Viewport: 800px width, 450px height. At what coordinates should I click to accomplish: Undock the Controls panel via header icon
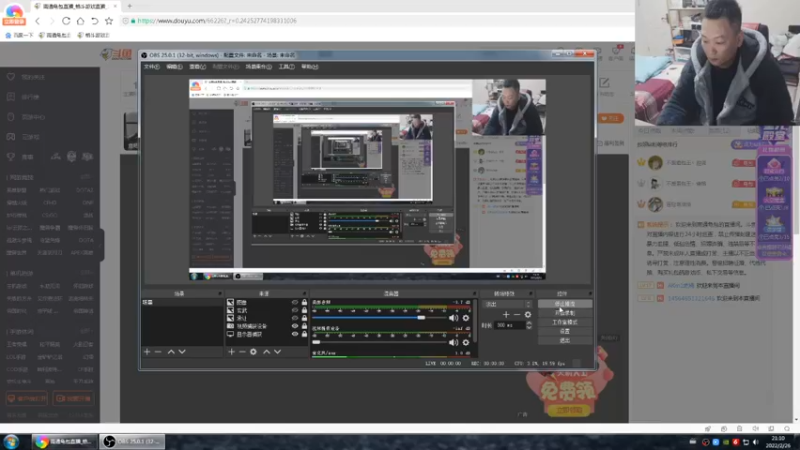[590, 294]
